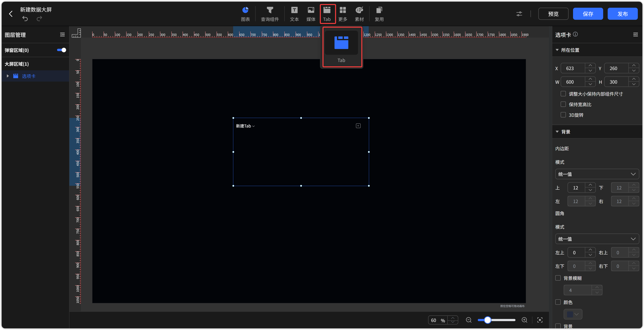Decrease the height H value

tap(633, 84)
